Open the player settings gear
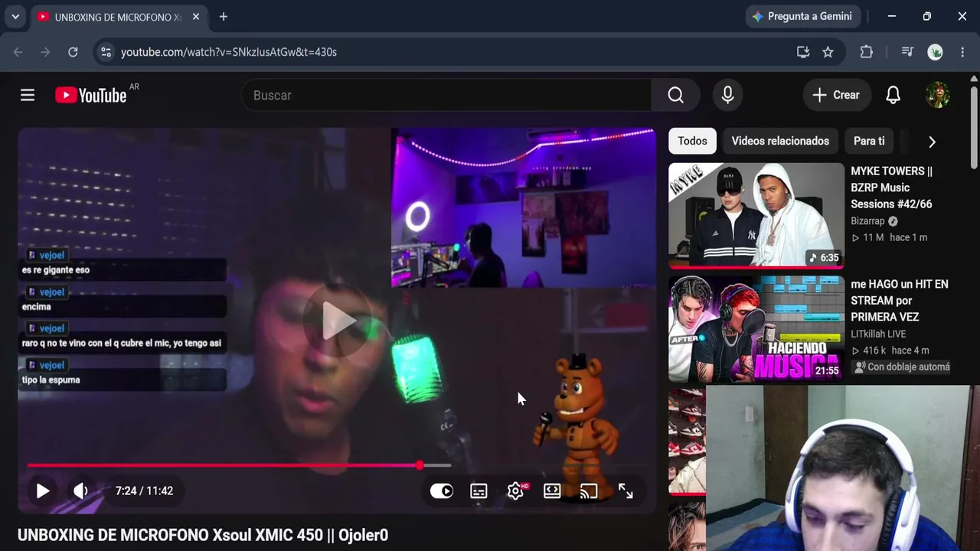Screen dimensions: 980x551 pyautogui.click(x=516, y=491)
